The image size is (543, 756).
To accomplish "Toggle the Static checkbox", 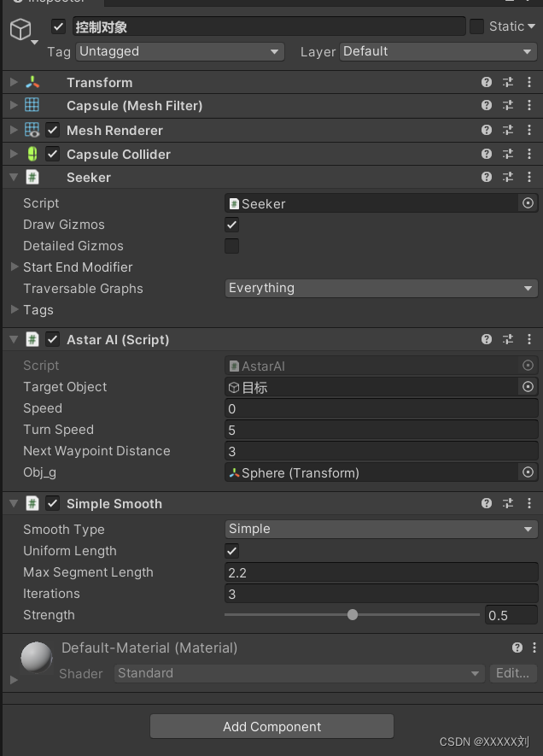I will coord(476,26).
